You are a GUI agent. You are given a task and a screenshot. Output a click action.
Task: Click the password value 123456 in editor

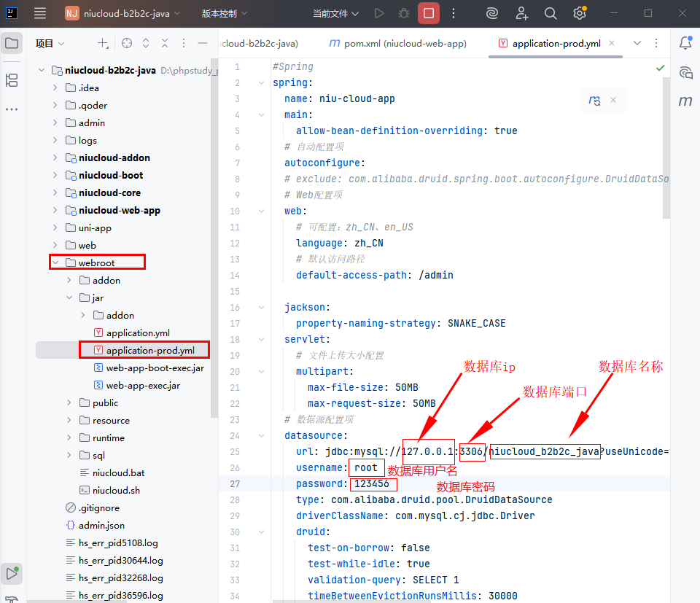[x=372, y=483]
